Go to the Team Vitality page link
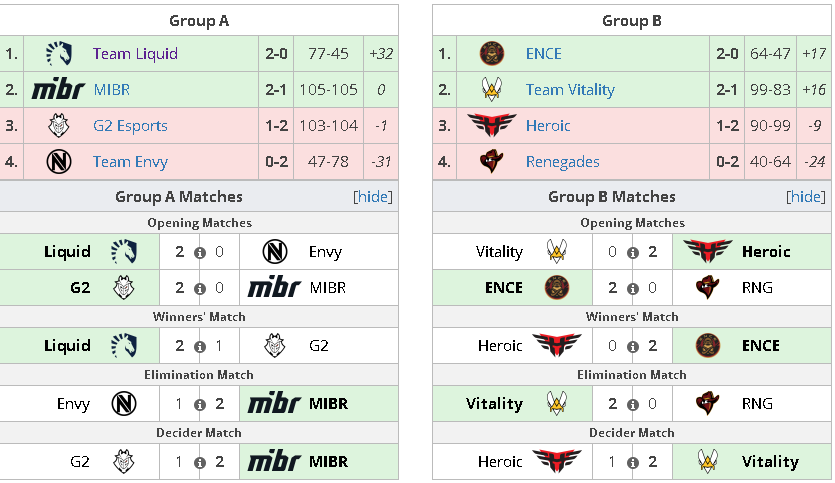Screen dimensions: 835x483 pos(570,90)
